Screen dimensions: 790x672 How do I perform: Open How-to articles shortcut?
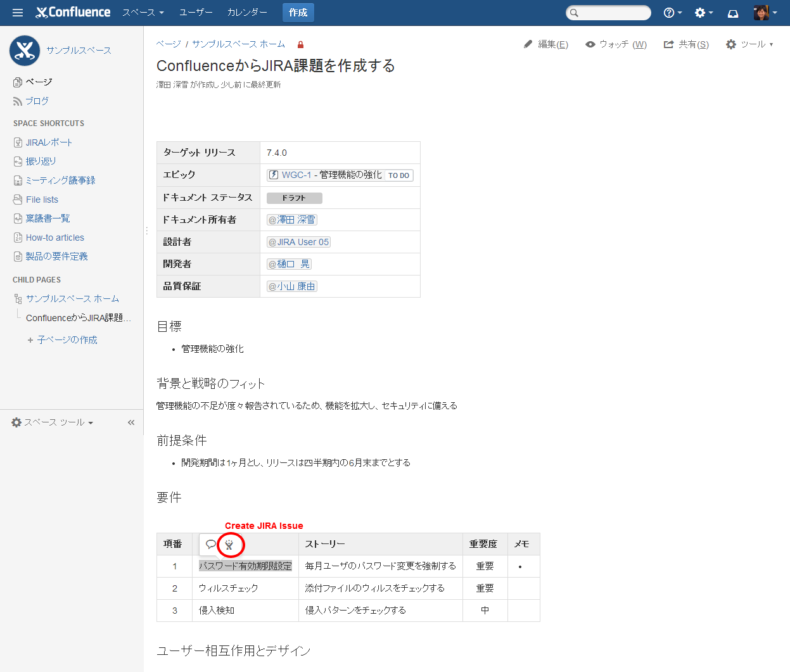tap(55, 238)
